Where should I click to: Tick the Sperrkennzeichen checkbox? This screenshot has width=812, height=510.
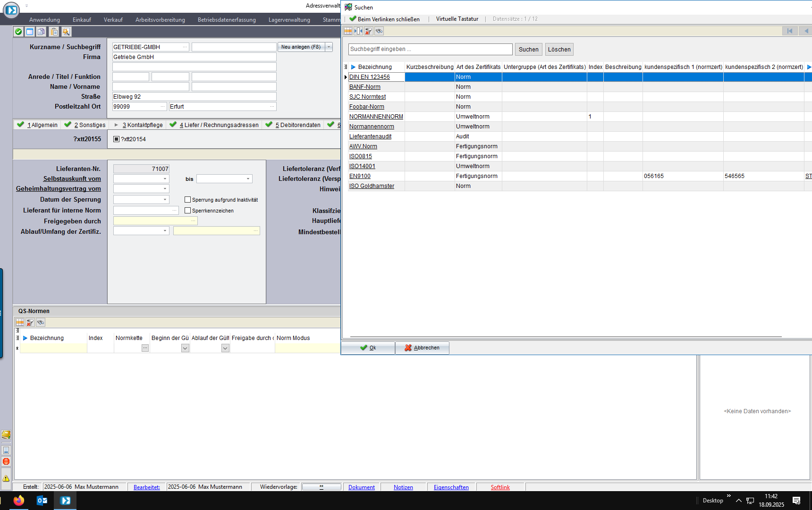coord(188,211)
